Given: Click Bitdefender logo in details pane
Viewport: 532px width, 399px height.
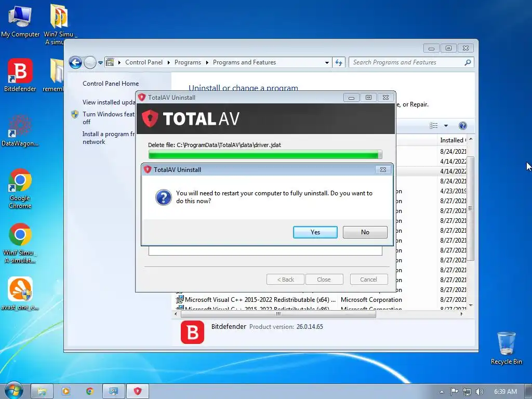Looking at the screenshot, I should pyautogui.click(x=192, y=332).
